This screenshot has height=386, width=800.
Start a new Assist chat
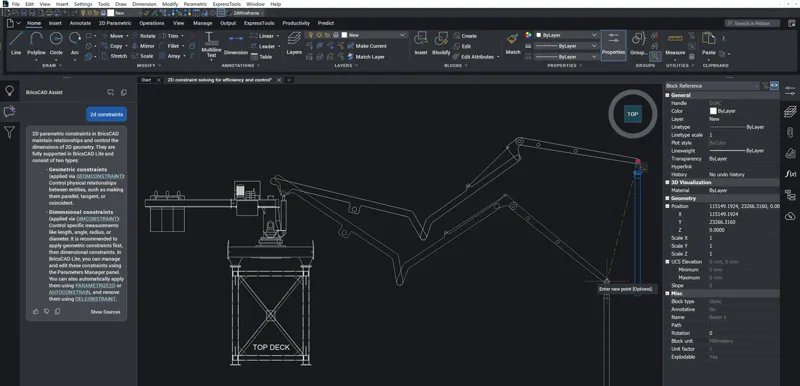click(x=110, y=92)
